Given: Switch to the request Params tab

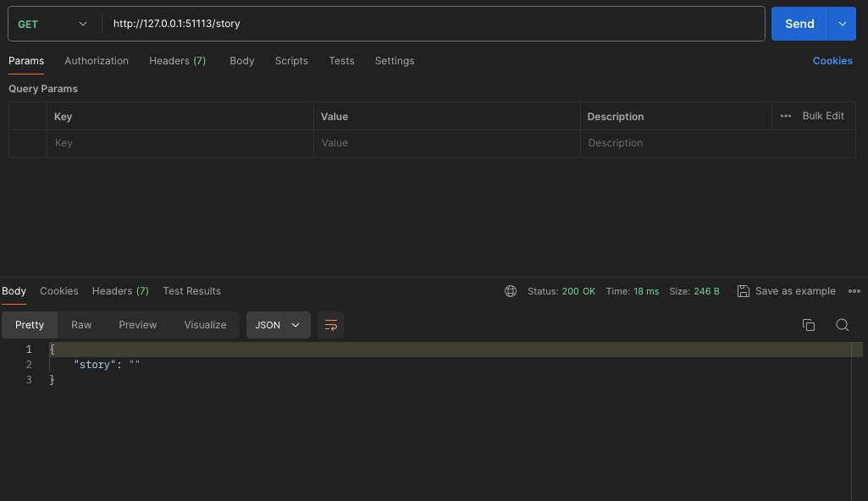Looking at the screenshot, I should [x=26, y=61].
